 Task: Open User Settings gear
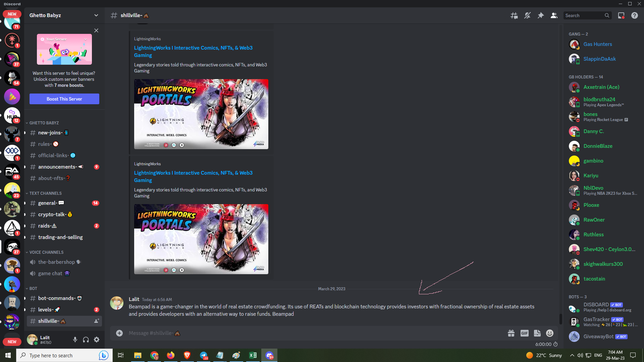coord(97,340)
